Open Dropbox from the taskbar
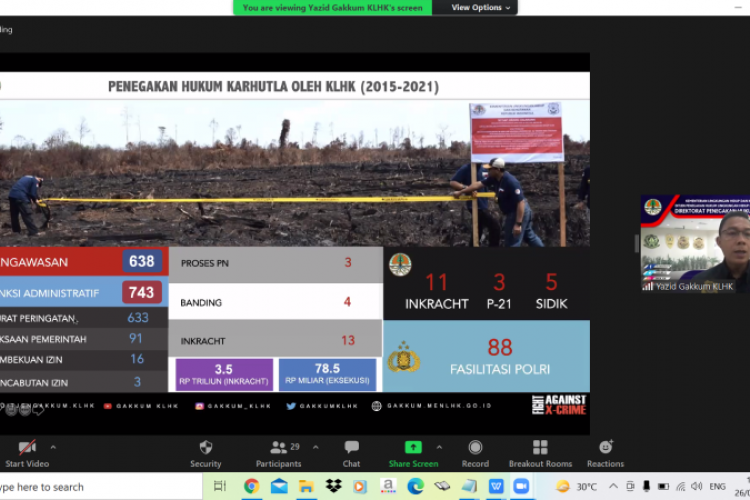 coord(333,487)
